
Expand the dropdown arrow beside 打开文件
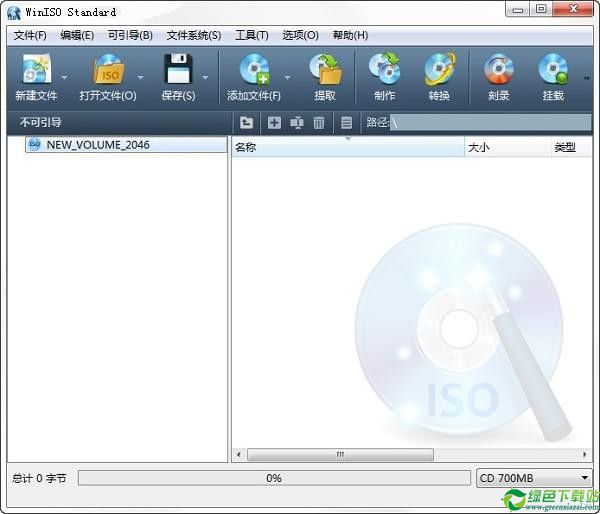pyautogui.click(x=140, y=77)
